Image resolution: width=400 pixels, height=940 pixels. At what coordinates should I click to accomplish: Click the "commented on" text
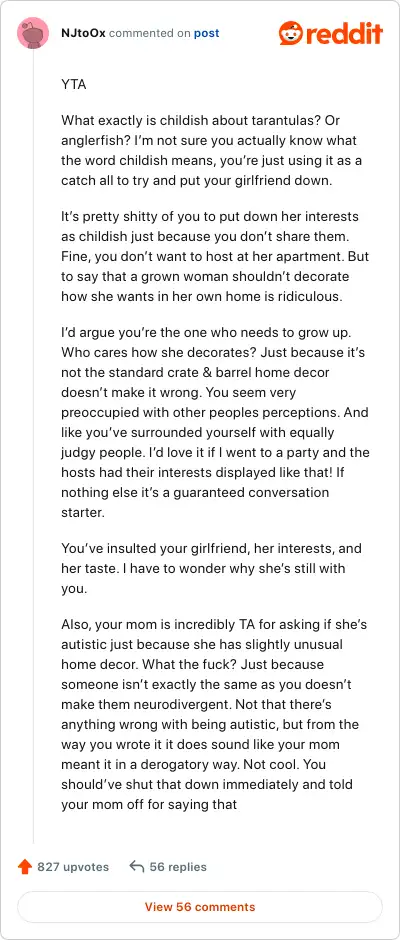coord(149,34)
